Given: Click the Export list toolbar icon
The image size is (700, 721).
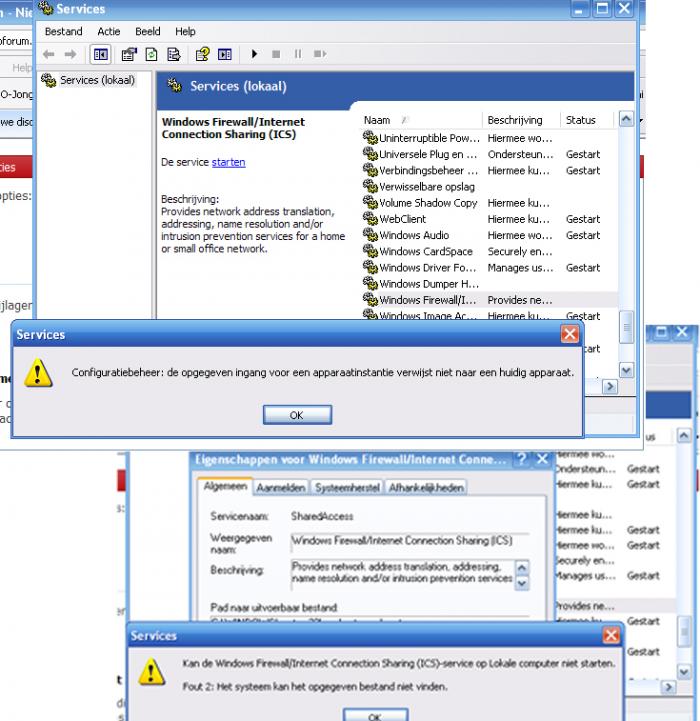Looking at the screenshot, I should 173,54.
